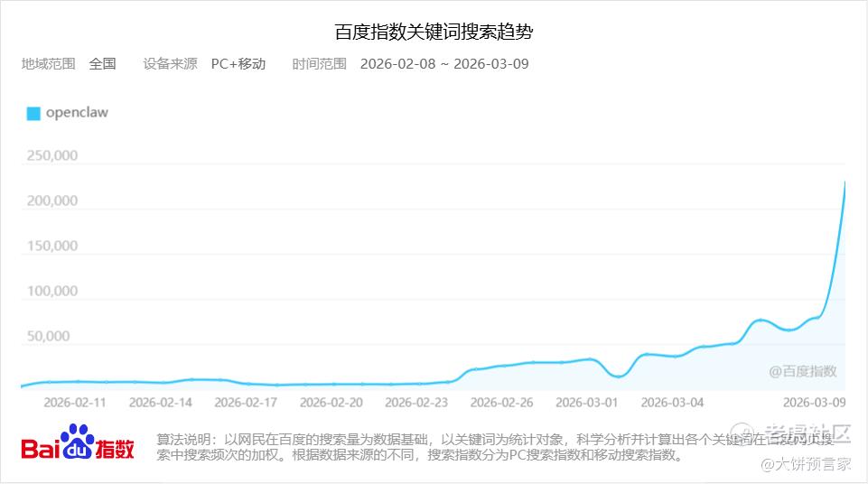Click the 2026-02-11 x-axis date

point(75,403)
